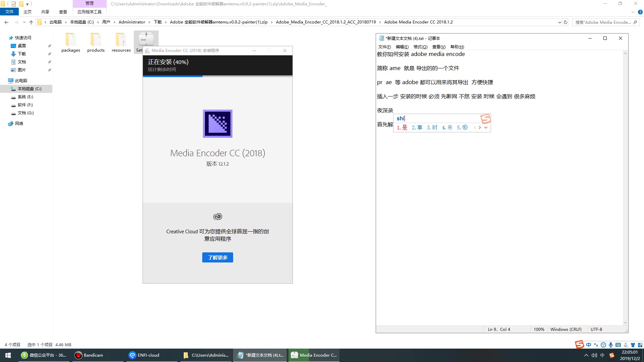The height and width of the screenshot is (362, 644).
Task: Toggle punctuation mode on Sogou toolbar
Action: tap(596, 345)
